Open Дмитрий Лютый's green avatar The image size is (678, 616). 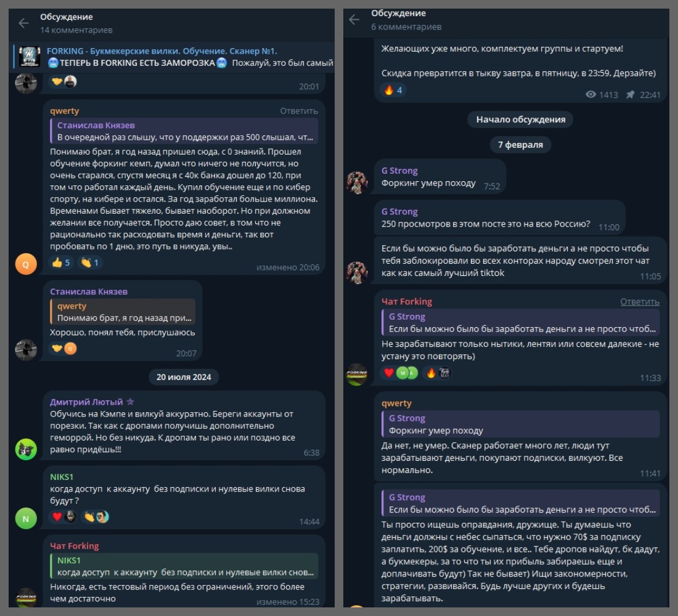[x=26, y=449]
